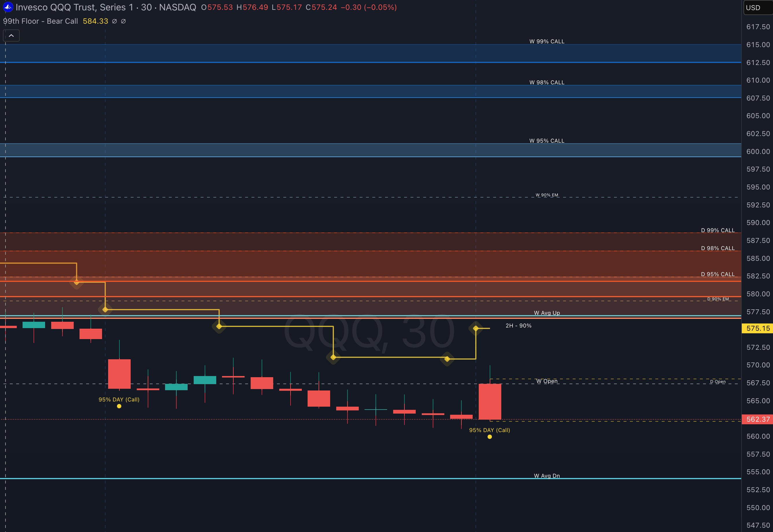Screen dimensions: 773x532
Task: Click the left 95% DAY (Call) label
Action: coord(119,399)
